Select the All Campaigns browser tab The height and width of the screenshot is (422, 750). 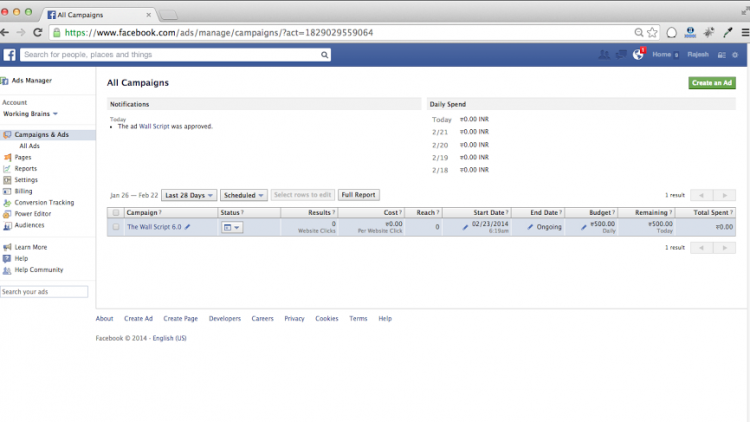99,15
